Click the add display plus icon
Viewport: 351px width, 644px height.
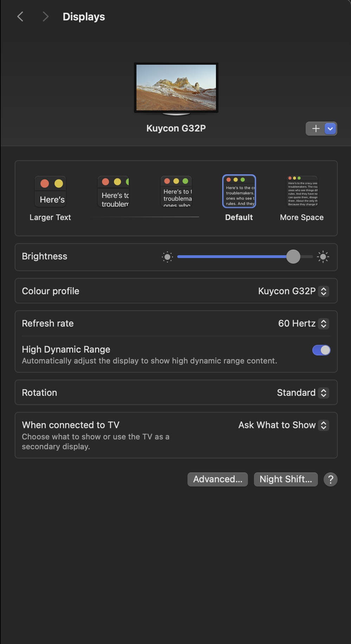click(x=315, y=128)
